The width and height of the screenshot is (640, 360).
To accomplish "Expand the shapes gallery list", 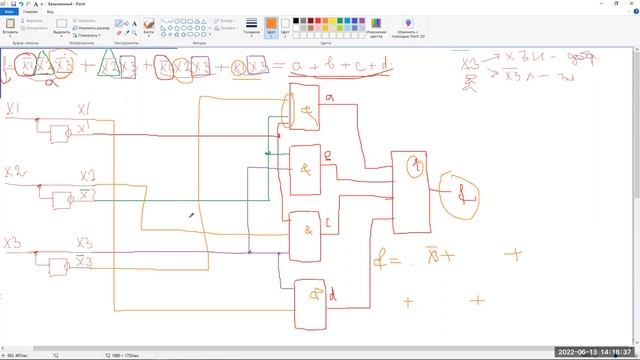I will (x=210, y=35).
